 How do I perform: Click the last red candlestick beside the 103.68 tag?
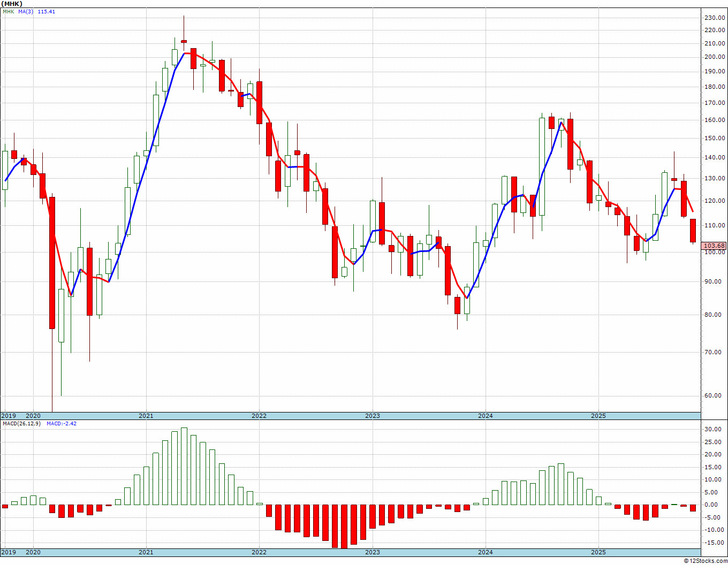(693, 231)
